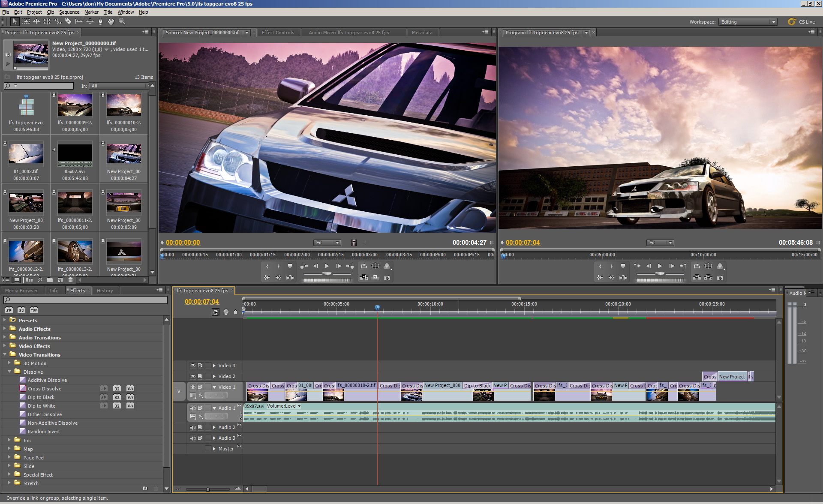Select the Track Select tool

pos(26,21)
